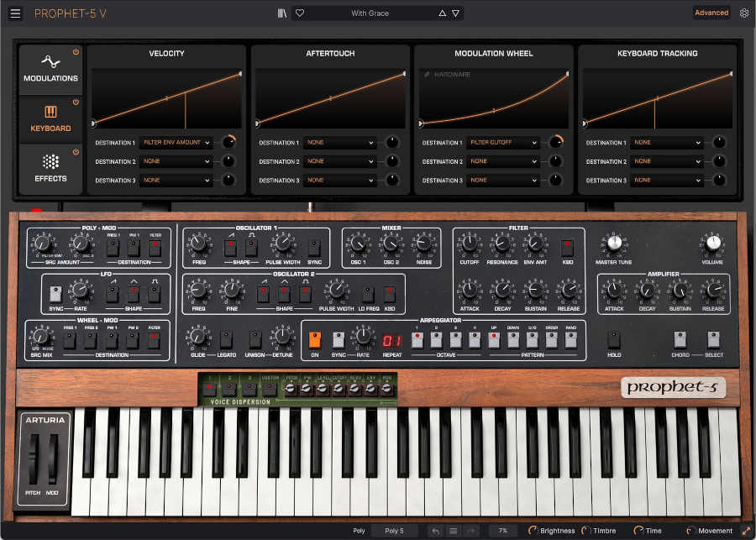Click the Advanced button
Screen dimensions: 756x540
(711, 13)
